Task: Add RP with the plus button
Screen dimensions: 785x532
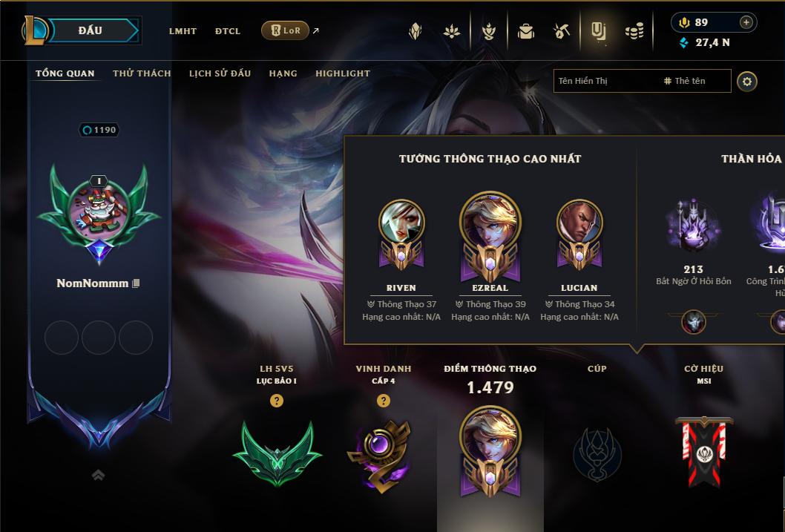Action: (x=746, y=22)
